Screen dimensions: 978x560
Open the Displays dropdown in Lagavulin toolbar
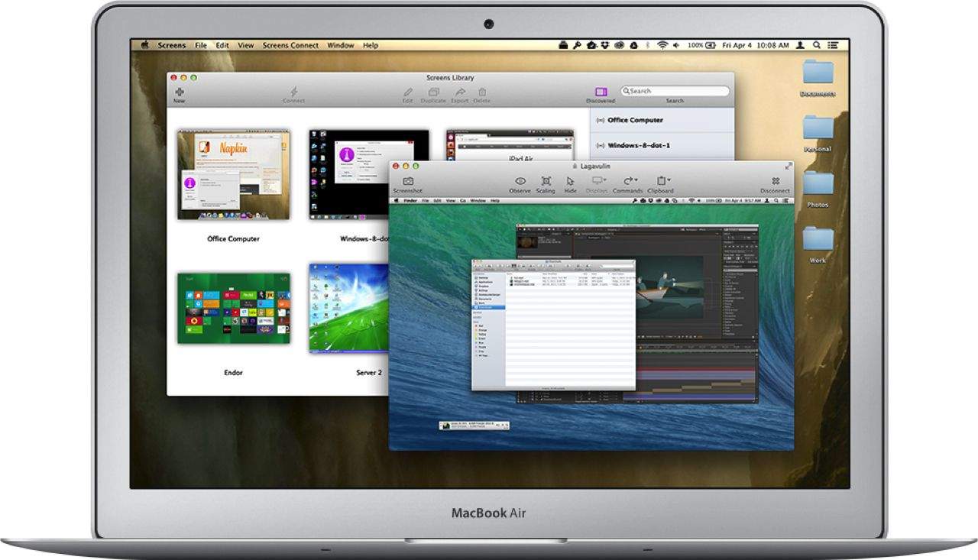pos(599,181)
